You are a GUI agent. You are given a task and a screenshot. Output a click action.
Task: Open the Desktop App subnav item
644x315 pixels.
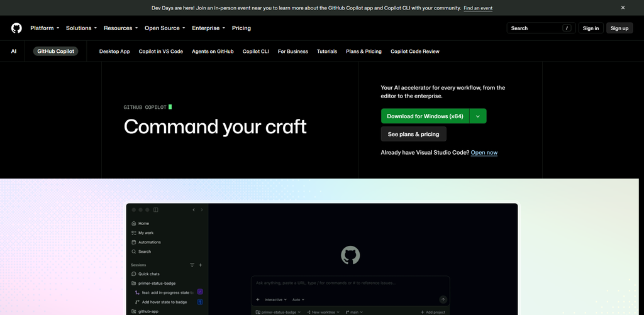tap(114, 52)
